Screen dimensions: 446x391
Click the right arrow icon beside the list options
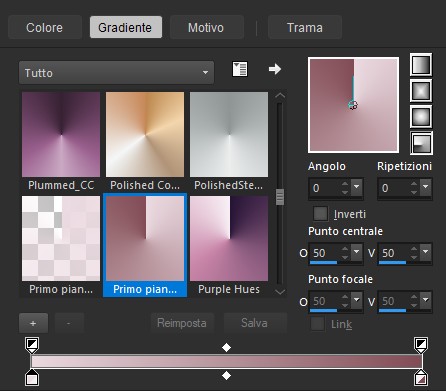click(275, 69)
